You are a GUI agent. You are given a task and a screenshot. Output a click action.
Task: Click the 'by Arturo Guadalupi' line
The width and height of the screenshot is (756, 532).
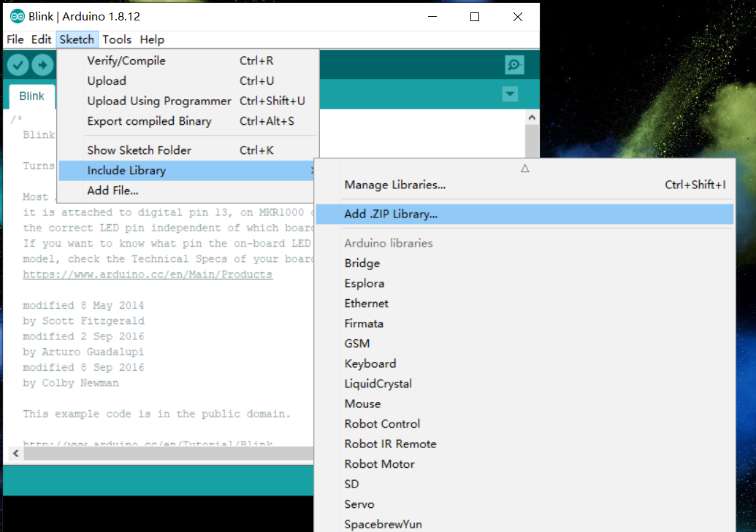[x=83, y=352]
